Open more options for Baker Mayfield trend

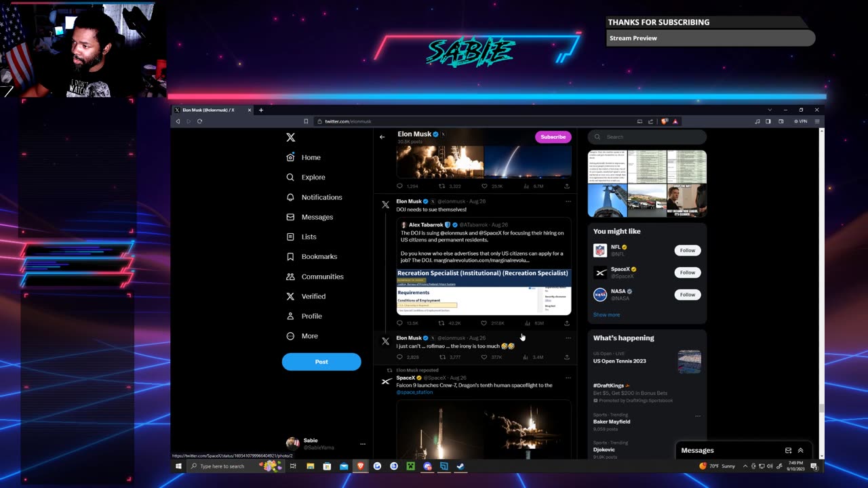click(x=698, y=415)
